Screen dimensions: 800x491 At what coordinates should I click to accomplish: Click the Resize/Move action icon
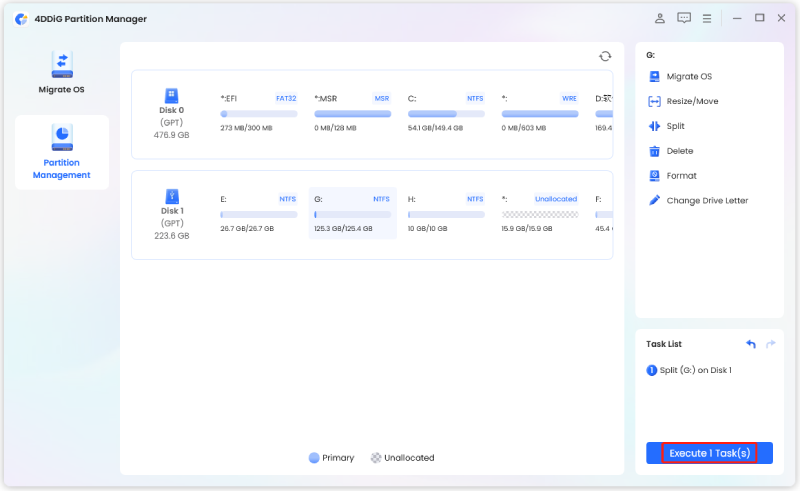click(654, 101)
